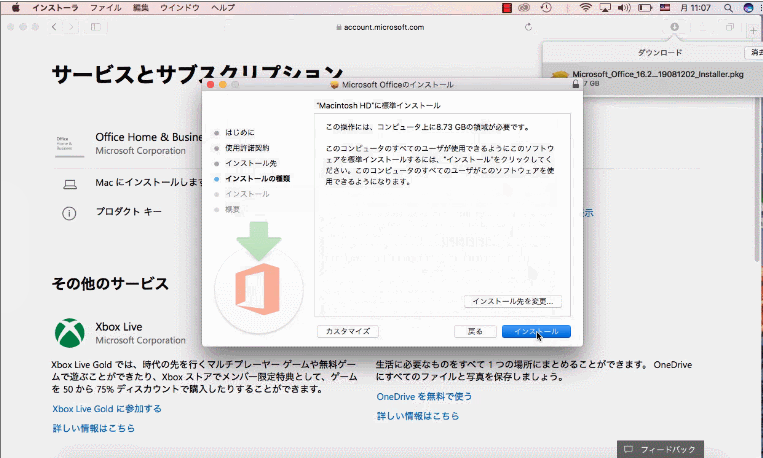This screenshot has width=763, height=458.
Task: Click the Safari new tab plus
Action: [x=753, y=30]
